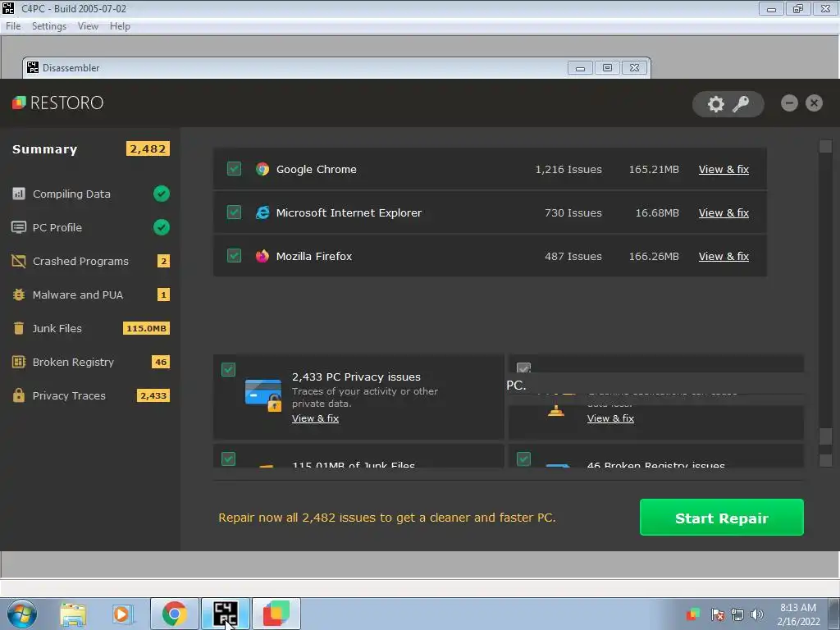The image size is (840, 630).
Task: Toggle the grey checkbox above PC. text
Action: pos(524,368)
